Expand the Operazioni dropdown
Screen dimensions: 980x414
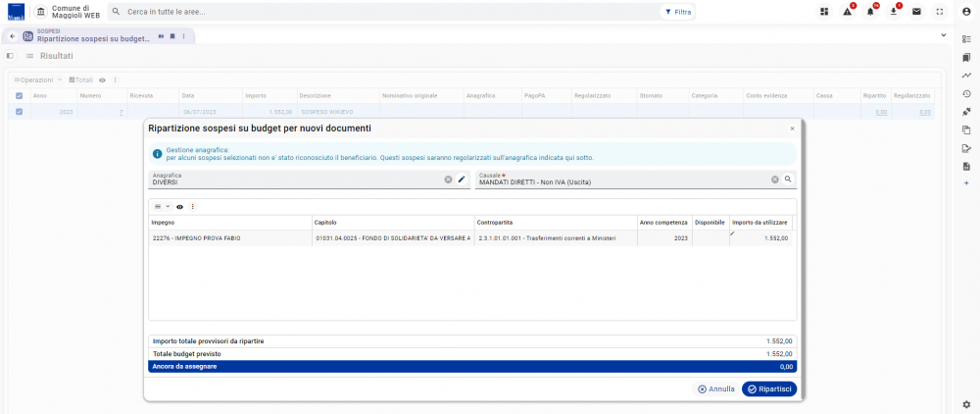38,80
